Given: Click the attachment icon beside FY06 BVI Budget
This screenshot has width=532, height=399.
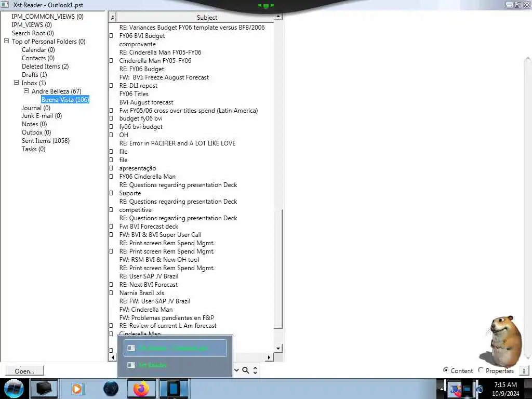Looking at the screenshot, I should click(x=111, y=36).
